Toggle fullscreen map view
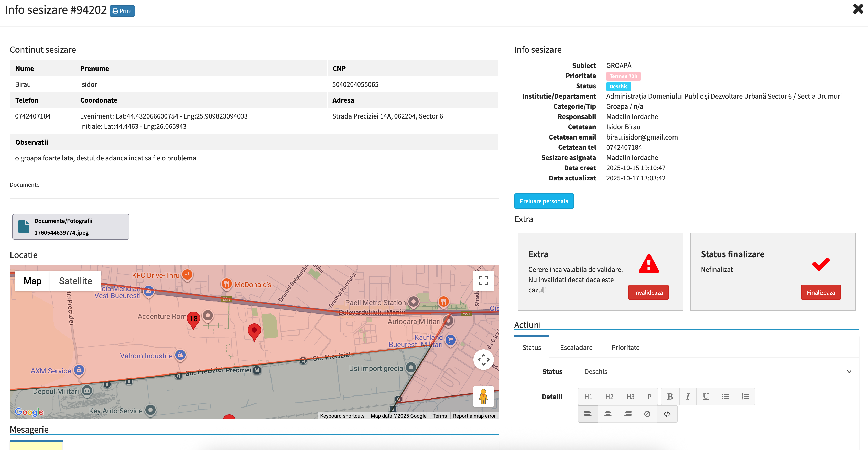Viewport: 868px width, 450px height. pyautogui.click(x=483, y=281)
